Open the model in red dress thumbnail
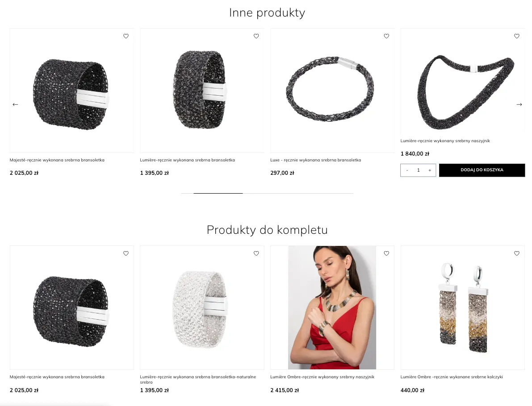This screenshot has width=532, height=406. coord(332,308)
